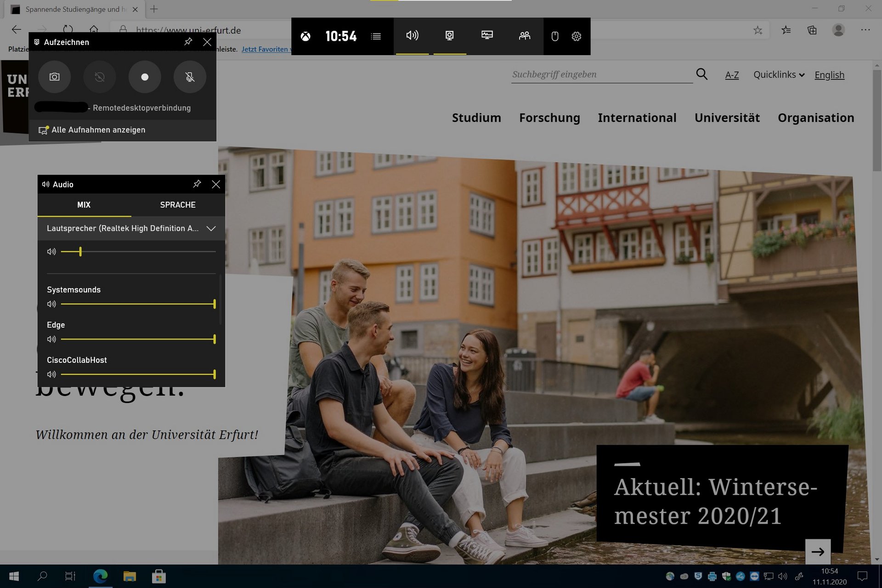Open the Xbox Social widget icon
The width and height of the screenshot is (882, 588).
[x=524, y=36]
